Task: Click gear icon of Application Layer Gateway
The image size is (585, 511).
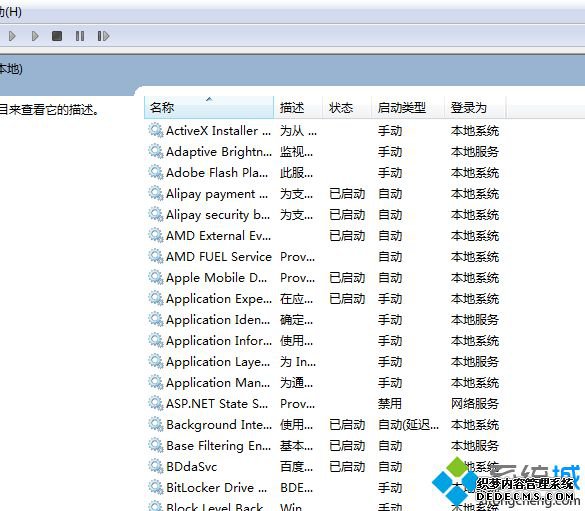Action: pyautogui.click(x=156, y=361)
